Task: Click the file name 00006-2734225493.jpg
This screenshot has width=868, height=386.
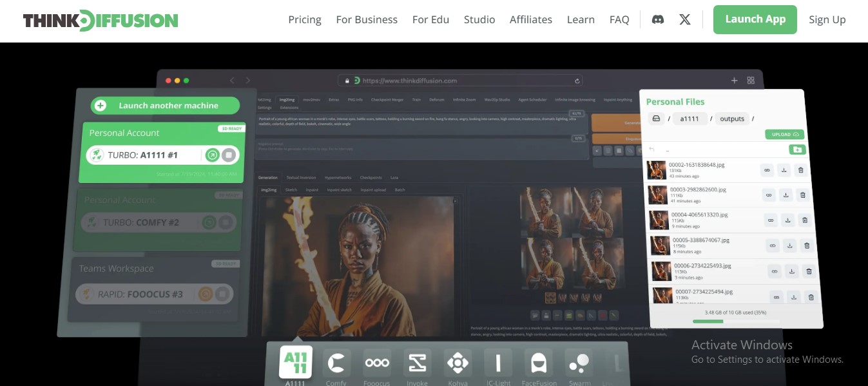Action: pyautogui.click(x=702, y=265)
